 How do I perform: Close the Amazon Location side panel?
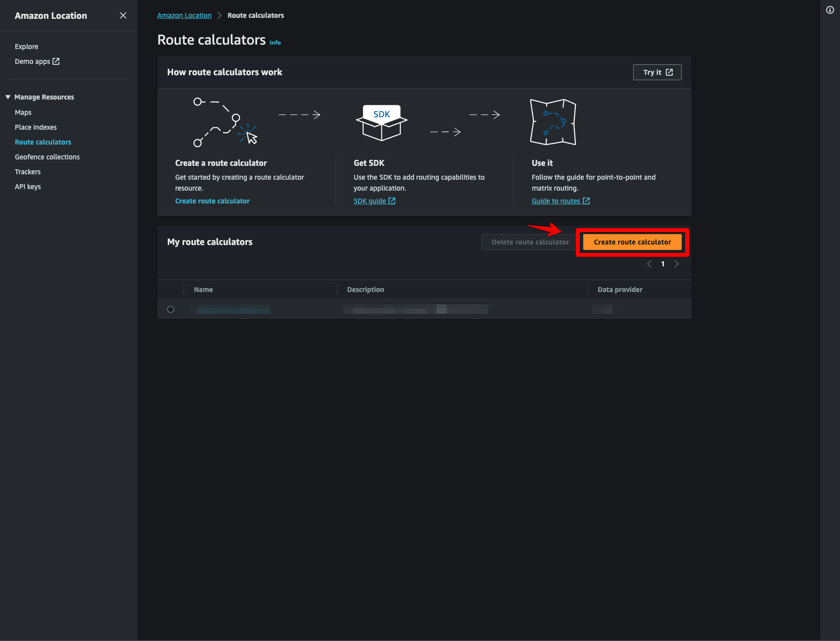pyautogui.click(x=123, y=15)
